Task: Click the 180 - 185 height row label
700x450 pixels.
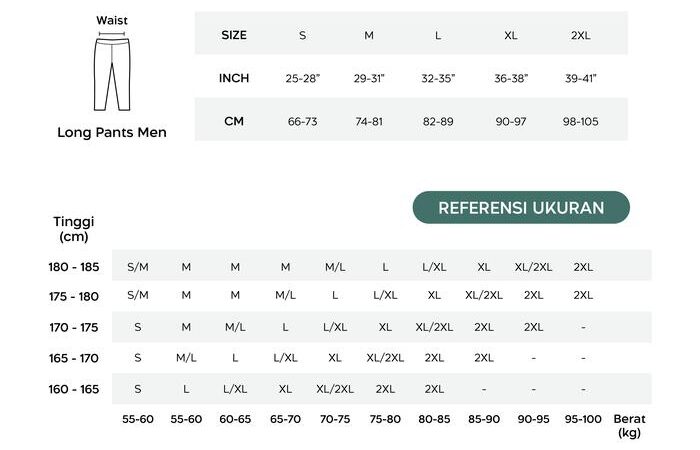Action: click(74, 267)
